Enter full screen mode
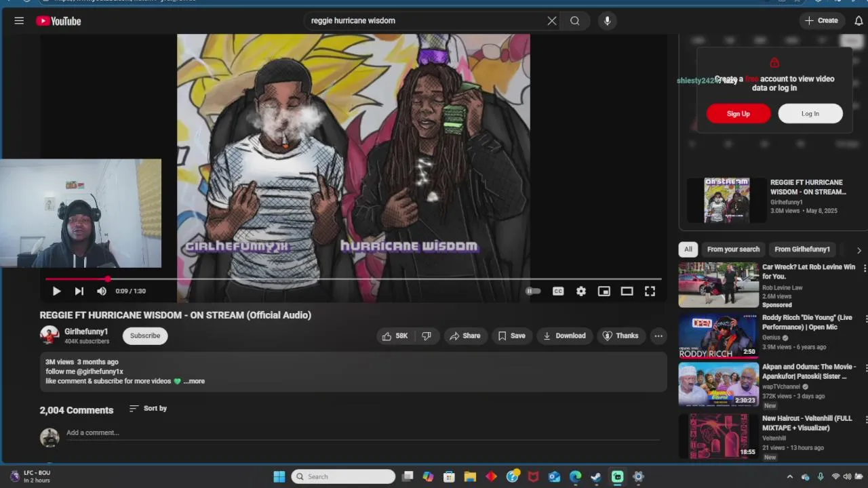Screen dimensions: 868x488 click(x=650, y=291)
